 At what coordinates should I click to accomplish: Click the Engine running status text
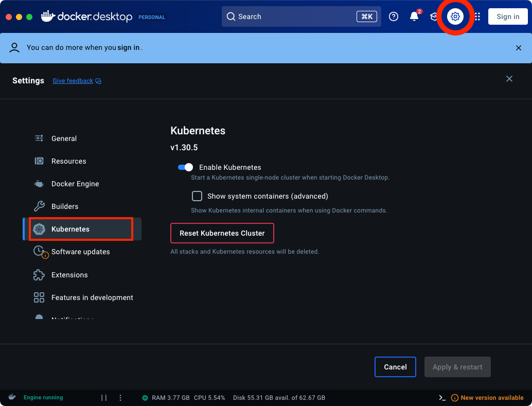43,398
